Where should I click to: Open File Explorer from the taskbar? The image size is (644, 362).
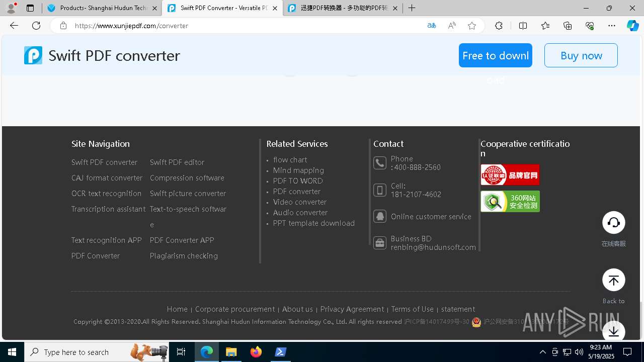tap(231, 352)
